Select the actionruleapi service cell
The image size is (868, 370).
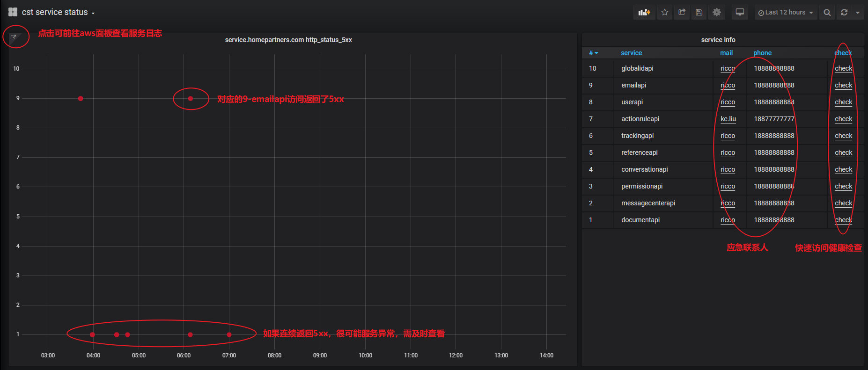pos(663,119)
